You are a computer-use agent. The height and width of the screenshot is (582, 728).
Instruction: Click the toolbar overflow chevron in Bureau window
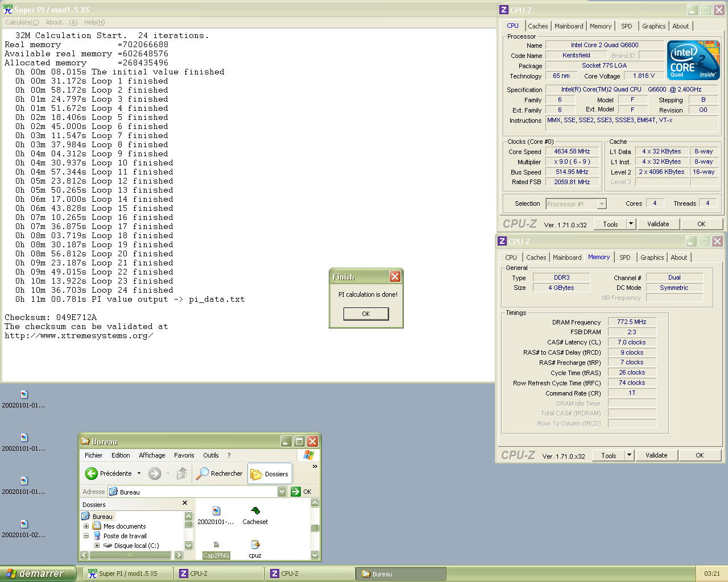[315, 467]
